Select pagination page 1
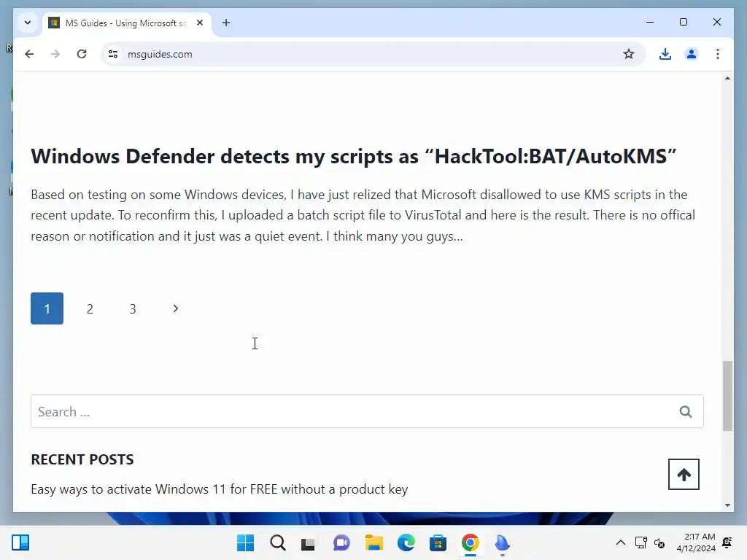Image resolution: width=747 pixels, height=560 pixels. pyautogui.click(x=47, y=308)
